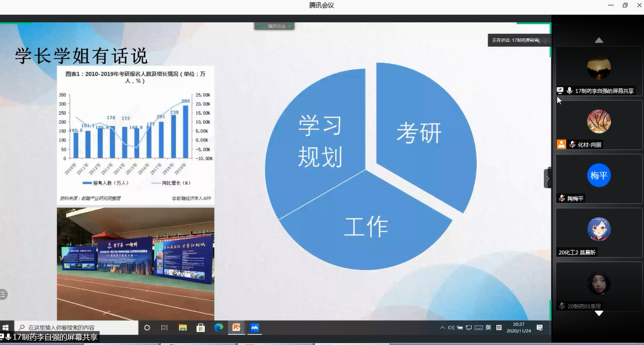
Task: Collapse the participant video sidebar
Action: coord(548,178)
